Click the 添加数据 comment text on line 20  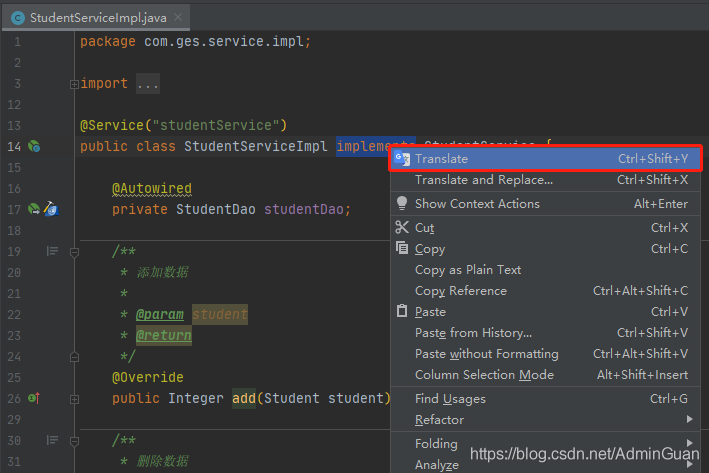coord(162,272)
